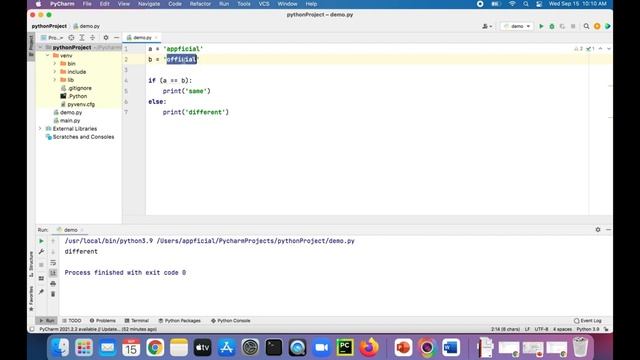Open the Refactor menu

click(x=200, y=4)
